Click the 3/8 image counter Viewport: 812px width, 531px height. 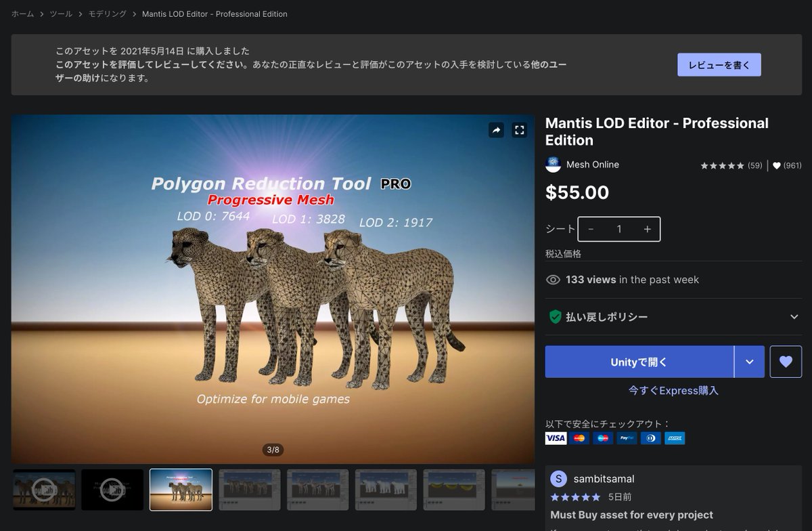[x=273, y=450]
